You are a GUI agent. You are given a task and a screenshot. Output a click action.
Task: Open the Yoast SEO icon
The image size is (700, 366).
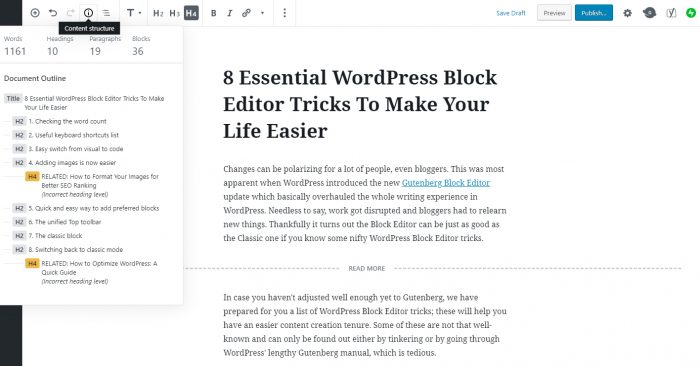(x=671, y=13)
